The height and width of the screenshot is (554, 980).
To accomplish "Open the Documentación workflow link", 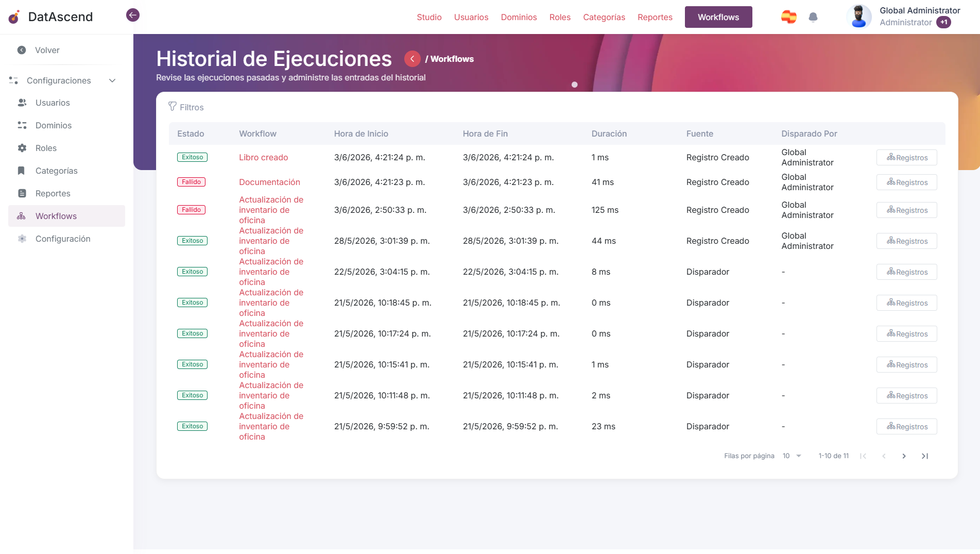I will 269,182.
